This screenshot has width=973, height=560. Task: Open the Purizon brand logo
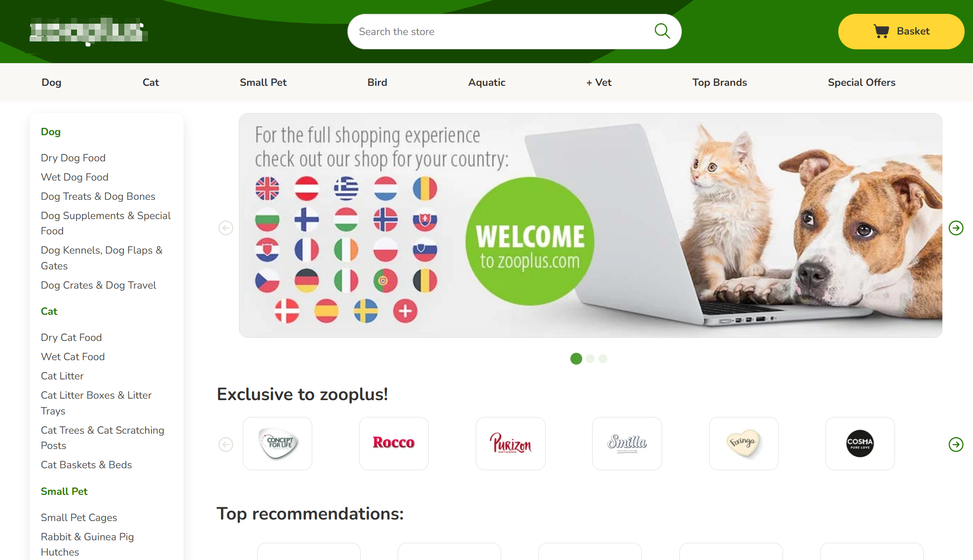[511, 443]
